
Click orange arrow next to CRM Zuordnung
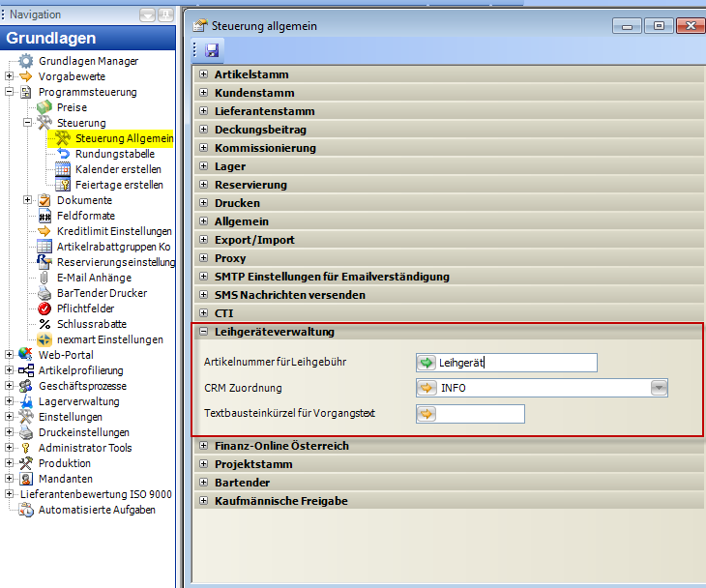point(427,388)
